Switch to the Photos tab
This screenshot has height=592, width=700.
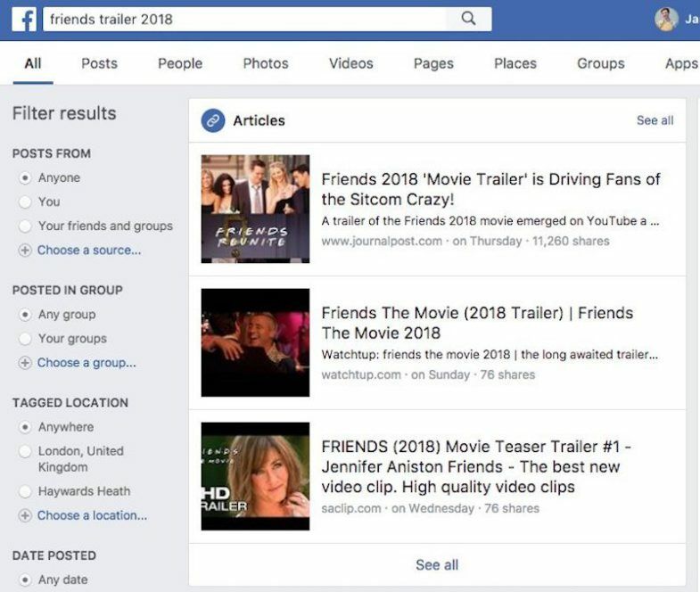[x=266, y=63]
